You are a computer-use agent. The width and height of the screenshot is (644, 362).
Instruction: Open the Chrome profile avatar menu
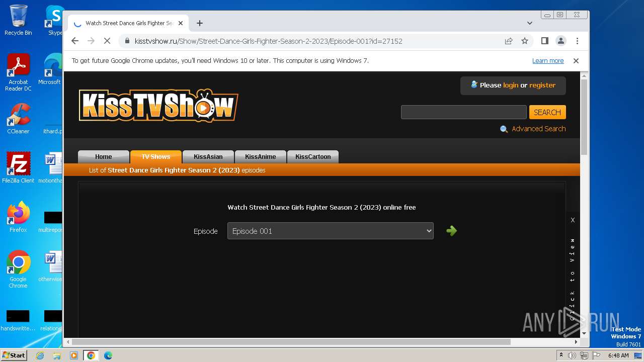561,41
